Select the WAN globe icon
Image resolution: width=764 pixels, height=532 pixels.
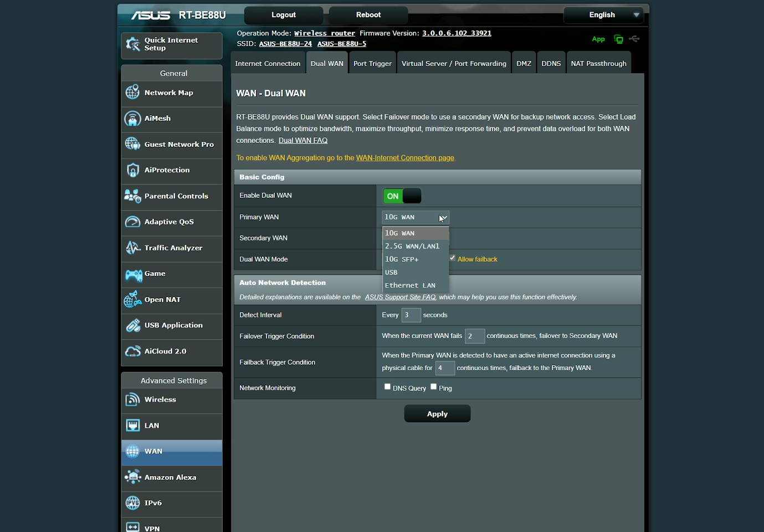pos(132,451)
